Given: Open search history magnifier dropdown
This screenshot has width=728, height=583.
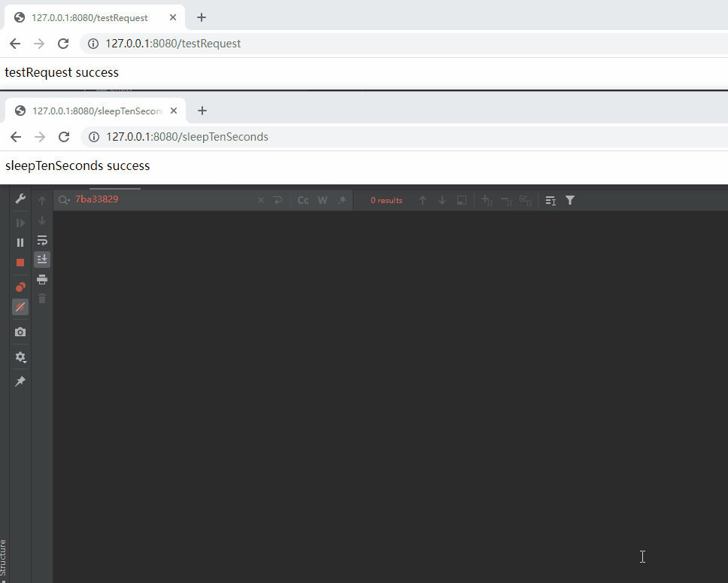Looking at the screenshot, I should (65, 200).
